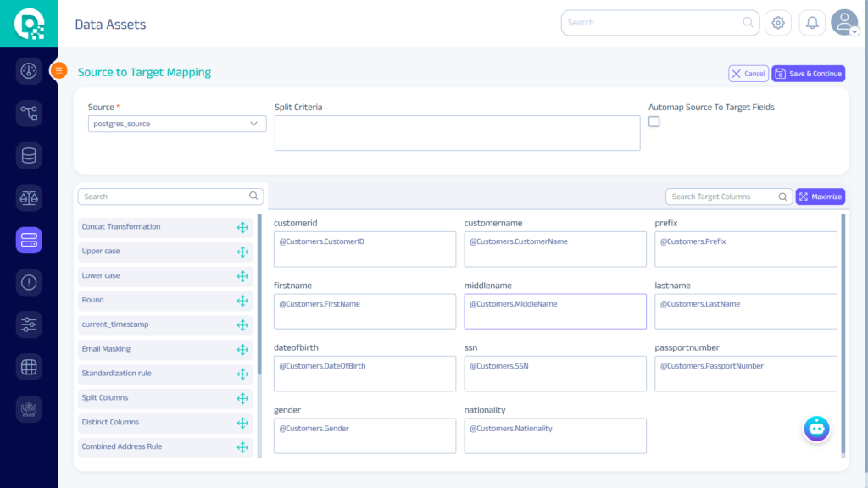Click the transformation list vertical scrollbar
Image resolution: width=868 pixels, height=488 pixels.
(259, 297)
